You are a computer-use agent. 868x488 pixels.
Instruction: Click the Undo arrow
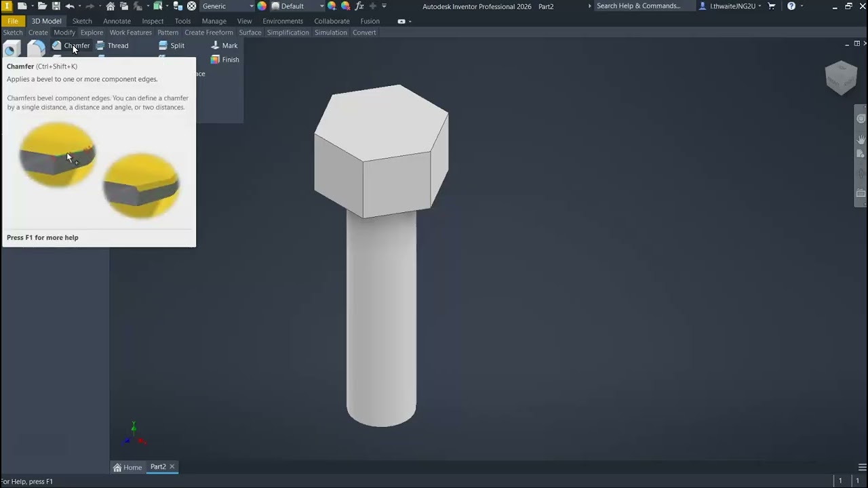69,6
